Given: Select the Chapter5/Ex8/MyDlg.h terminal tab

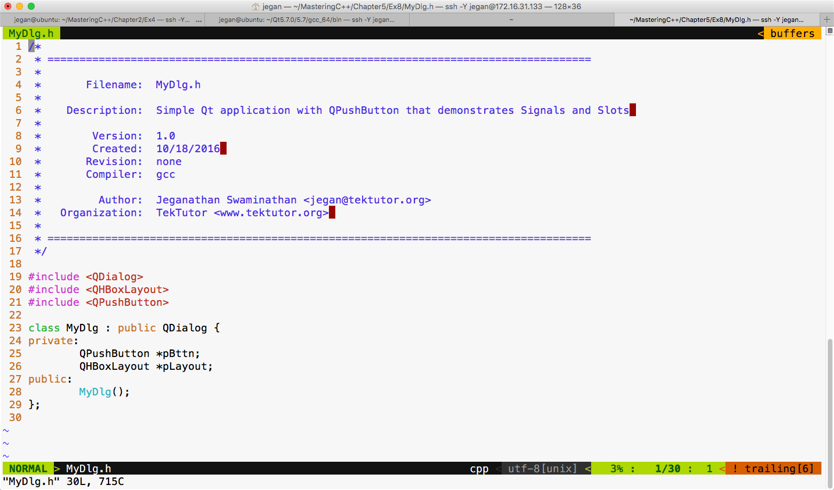Looking at the screenshot, I should 716,20.
